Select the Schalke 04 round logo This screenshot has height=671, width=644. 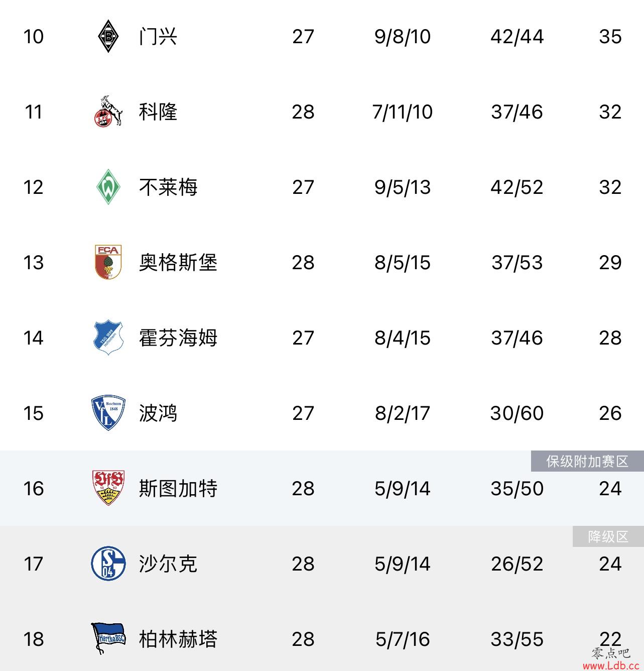[108, 564]
